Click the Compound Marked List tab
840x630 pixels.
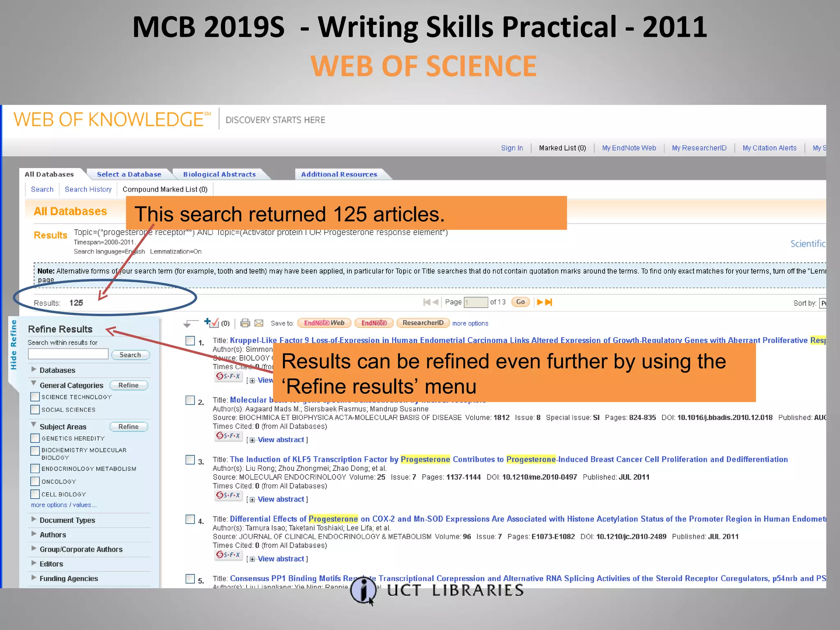165,189
